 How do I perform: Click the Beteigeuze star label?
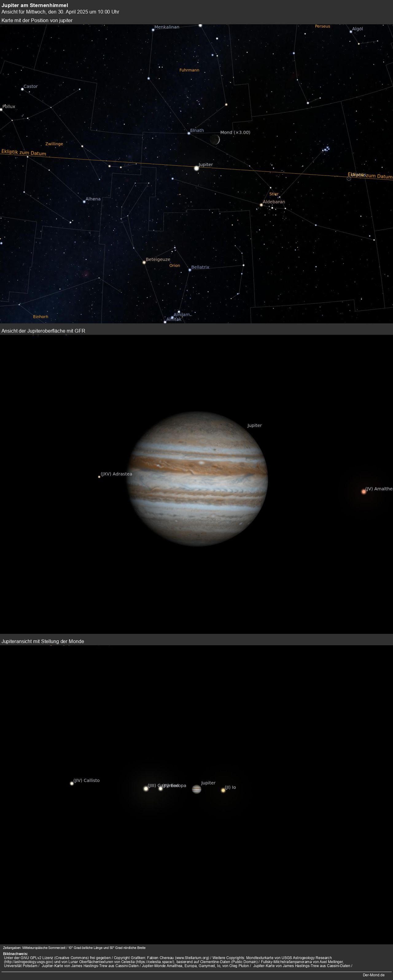click(x=158, y=259)
